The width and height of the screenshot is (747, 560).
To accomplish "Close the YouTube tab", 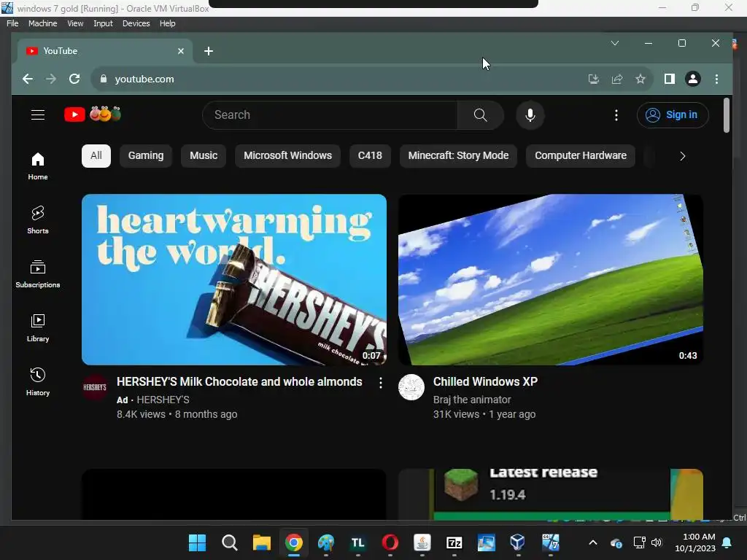I will pos(181,51).
